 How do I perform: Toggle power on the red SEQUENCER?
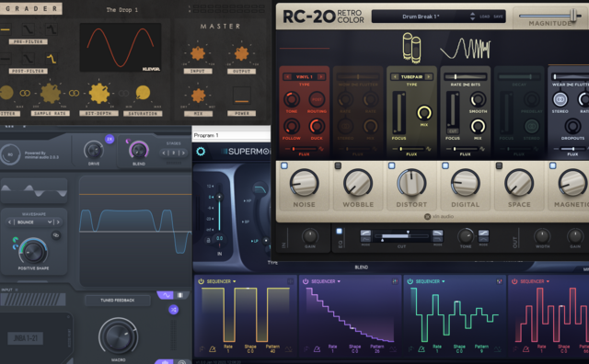[514, 281]
